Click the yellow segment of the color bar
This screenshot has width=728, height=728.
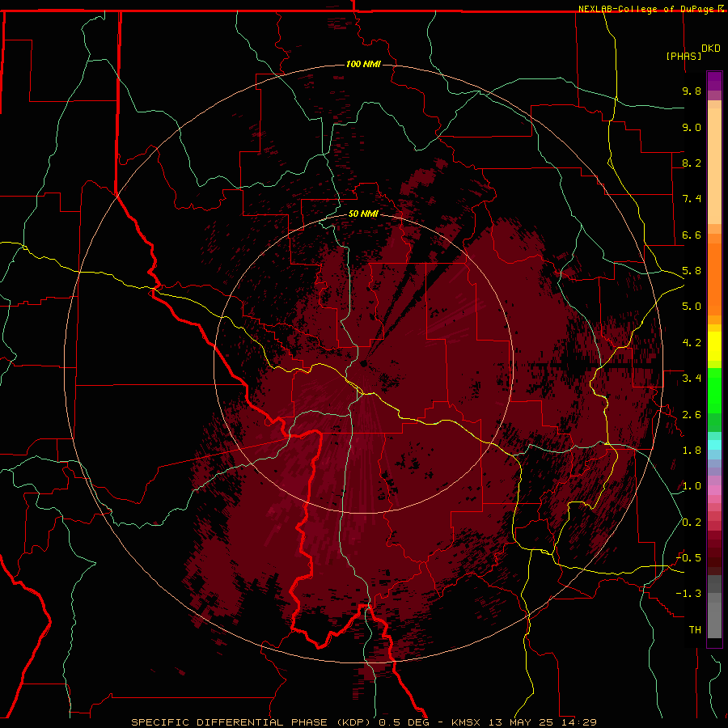tap(714, 346)
